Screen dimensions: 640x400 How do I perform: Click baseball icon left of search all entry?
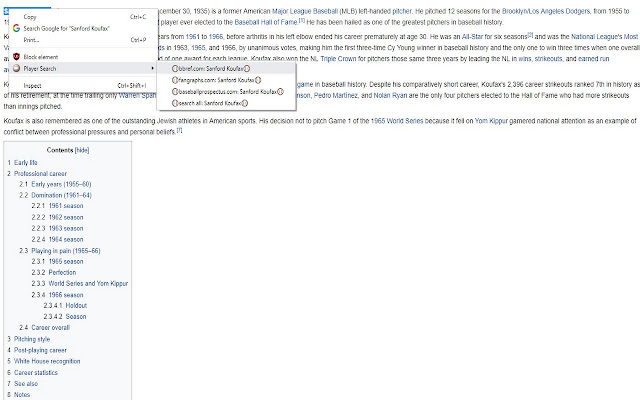pos(175,103)
